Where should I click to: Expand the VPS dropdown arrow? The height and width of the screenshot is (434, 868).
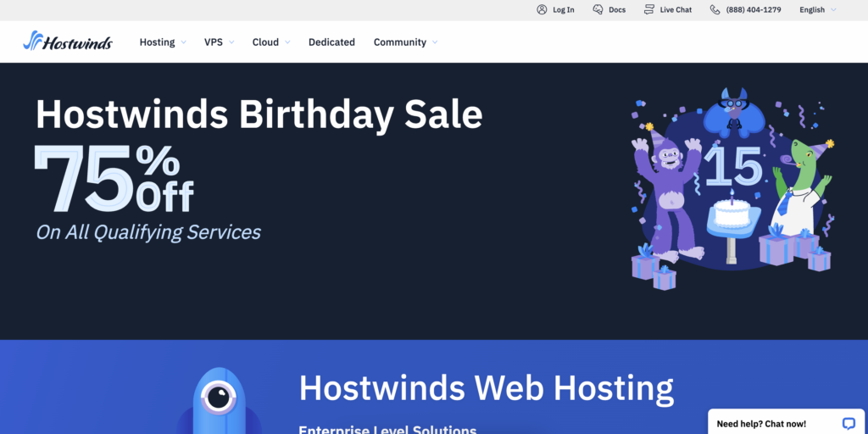[231, 42]
